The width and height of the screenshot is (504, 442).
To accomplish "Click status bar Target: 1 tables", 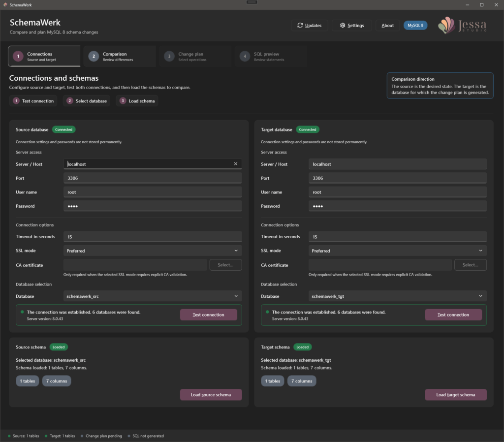I will coord(60,436).
